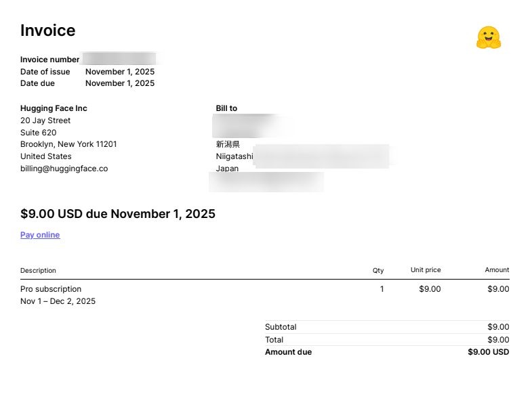Click the Pro subscription line item
The height and width of the screenshot is (396, 532).
point(51,289)
